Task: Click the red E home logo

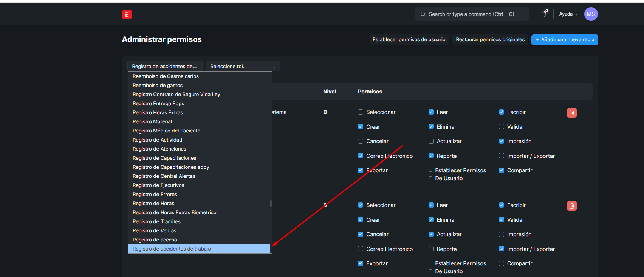Action: tap(127, 14)
